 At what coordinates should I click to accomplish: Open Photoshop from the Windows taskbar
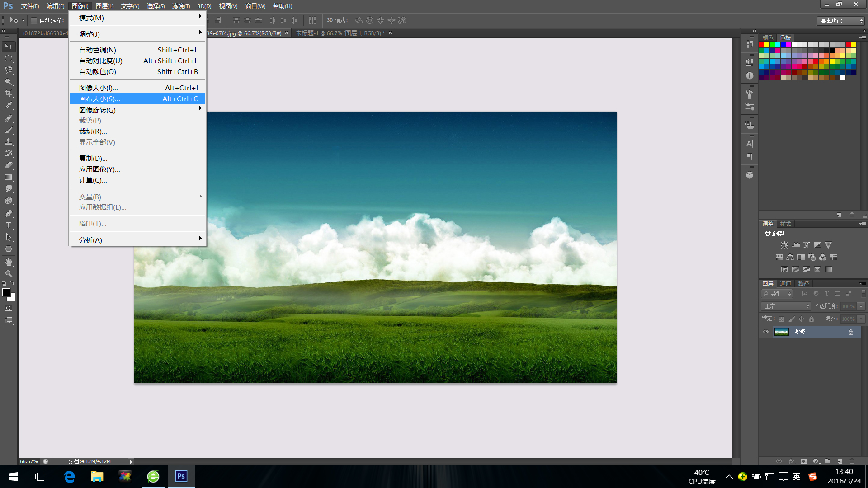[181, 476]
